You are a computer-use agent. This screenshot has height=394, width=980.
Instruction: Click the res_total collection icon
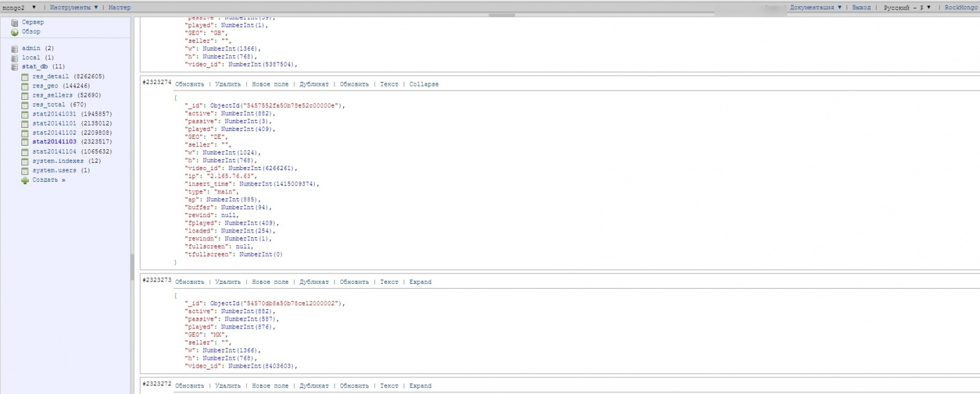click(25, 105)
